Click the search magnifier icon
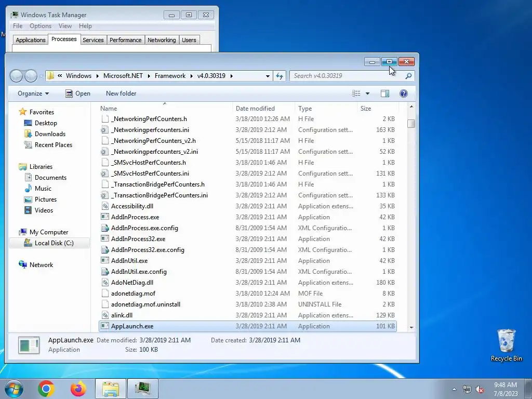The image size is (532, 399). [408, 76]
